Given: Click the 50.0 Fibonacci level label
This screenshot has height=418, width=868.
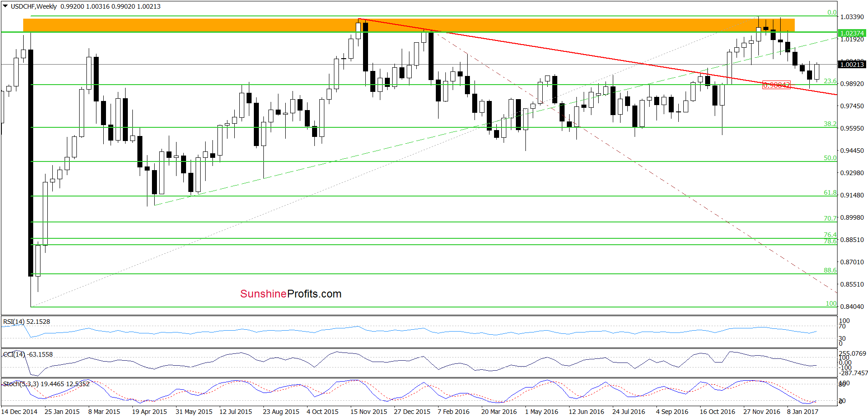Looking at the screenshot, I should click(x=830, y=158).
